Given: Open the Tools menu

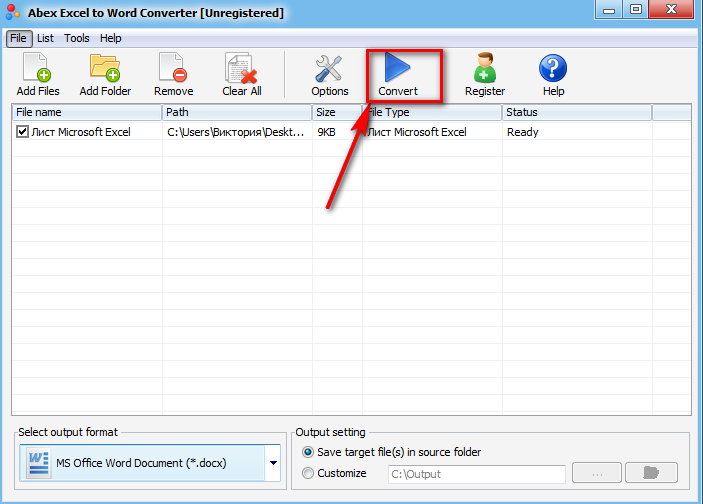Looking at the screenshot, I should [77, 38].
